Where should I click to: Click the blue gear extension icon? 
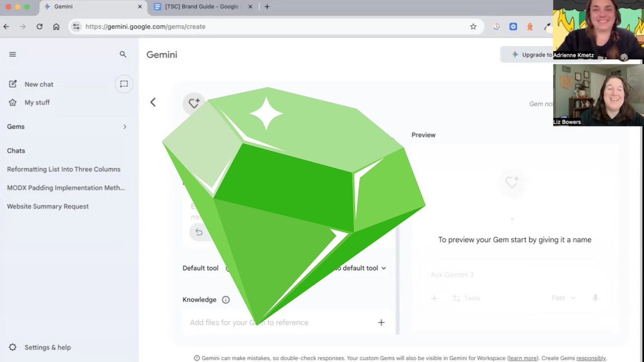[x=513, y=27]
